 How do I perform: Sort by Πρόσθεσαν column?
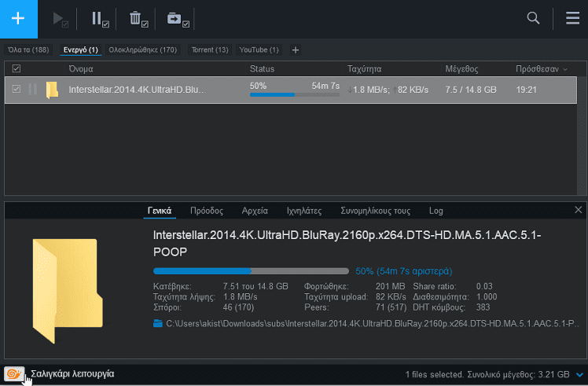541,69
